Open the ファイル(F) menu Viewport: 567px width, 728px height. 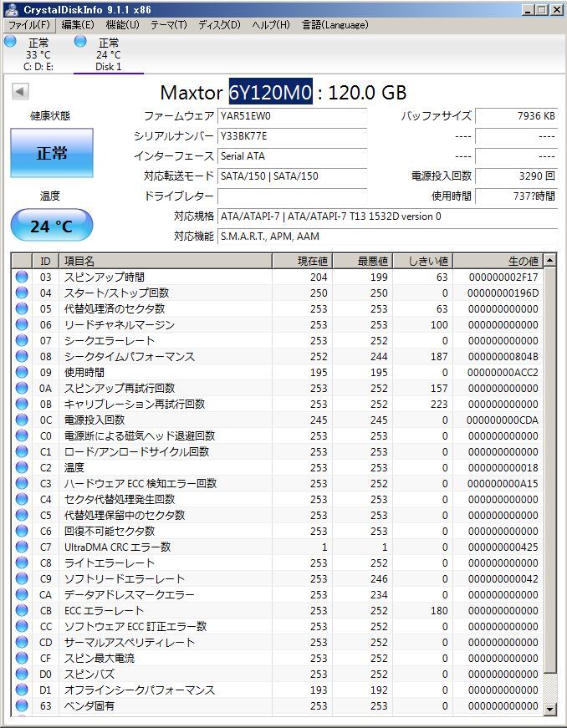(29, 25)
